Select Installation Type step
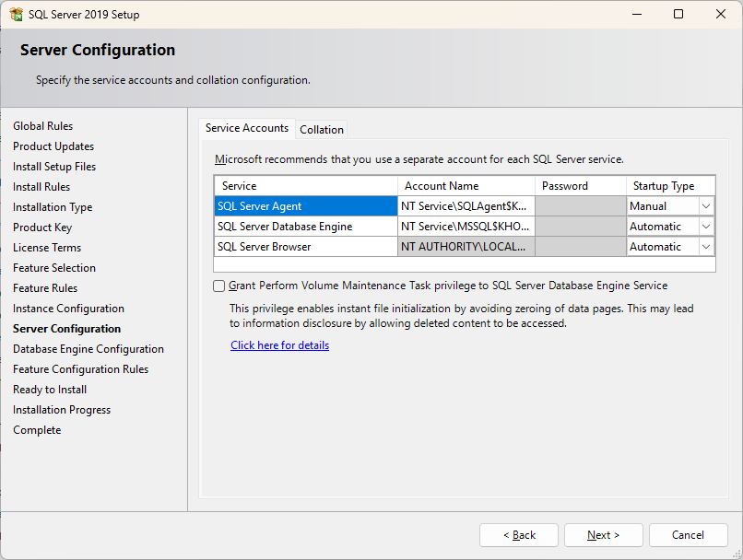This screenshot has width=743, height=560. (x=53, y=207)
